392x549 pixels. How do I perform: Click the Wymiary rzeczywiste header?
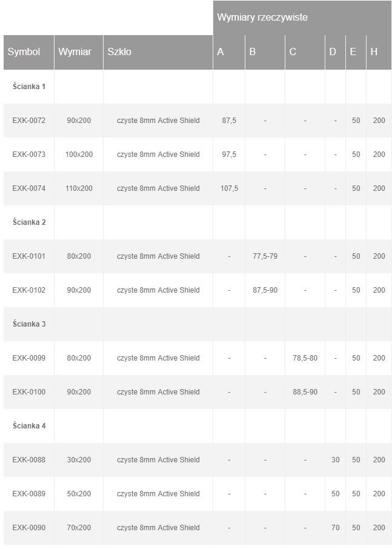(x=262, y=18)
